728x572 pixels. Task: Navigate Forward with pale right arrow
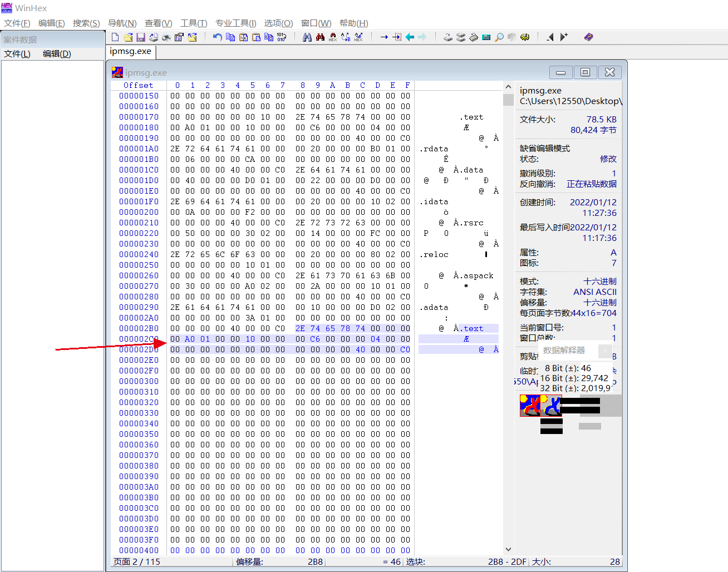click(x=422, y=37)
